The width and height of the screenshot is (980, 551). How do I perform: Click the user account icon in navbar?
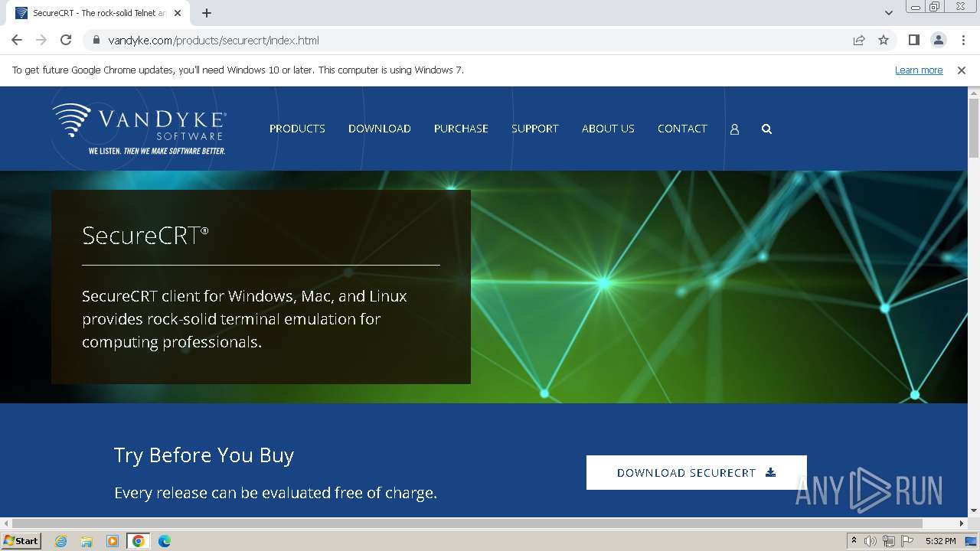click(734, 129)
